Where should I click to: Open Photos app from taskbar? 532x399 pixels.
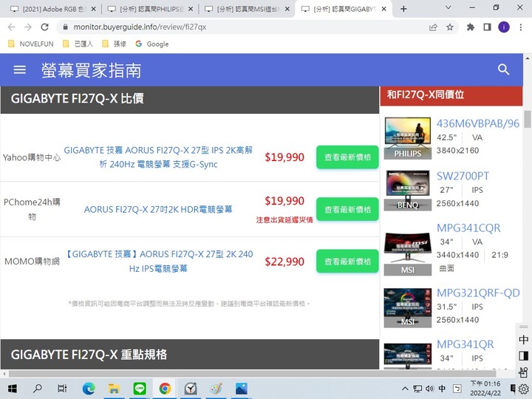pyautogui.click(x=242, y=389)
